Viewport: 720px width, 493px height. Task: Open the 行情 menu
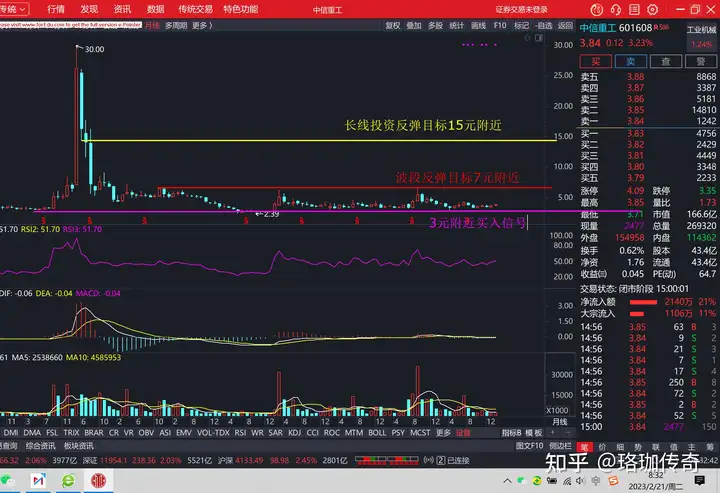pos(56,9)
